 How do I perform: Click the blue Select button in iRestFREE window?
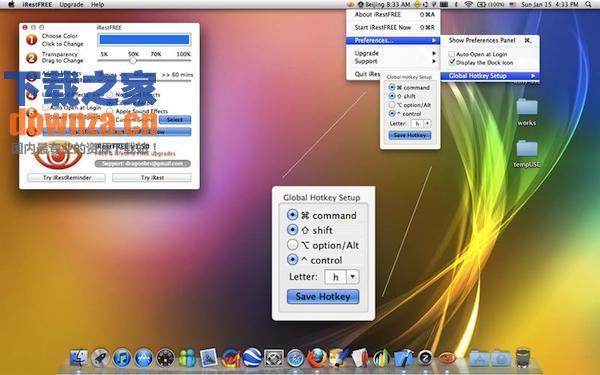pos(174,120)
